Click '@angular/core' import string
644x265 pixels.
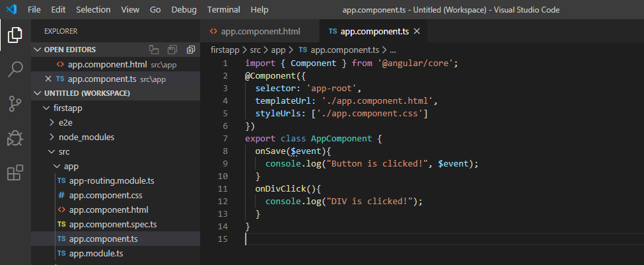point(415,63)
